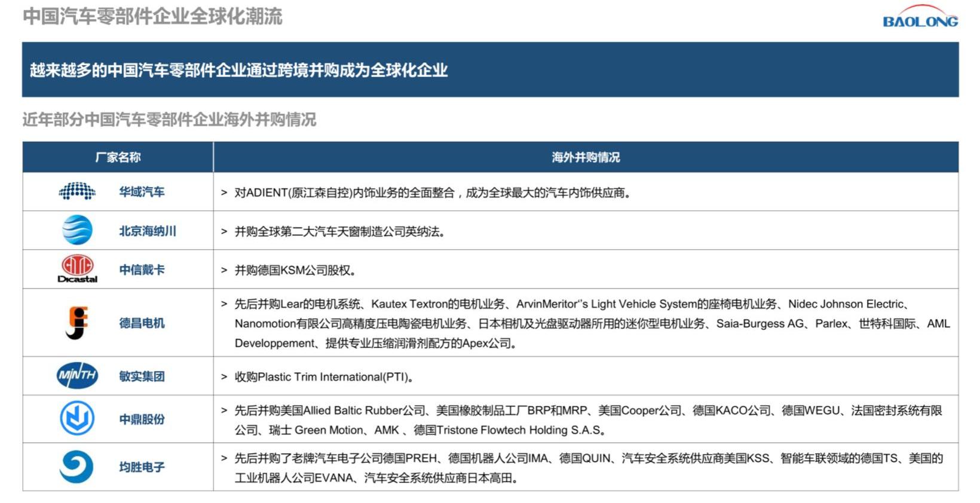Screen dimensions: 980x503
Task: Click the line mentioning Tristone Flowtech Holding
Action: (421, 430)
